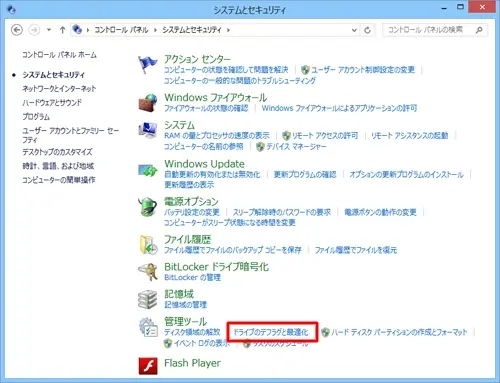Image resolution: width=500 pixels, height=383 pixels.
Task: Open the BitLocker keys icon
Action: pos(148,272)
